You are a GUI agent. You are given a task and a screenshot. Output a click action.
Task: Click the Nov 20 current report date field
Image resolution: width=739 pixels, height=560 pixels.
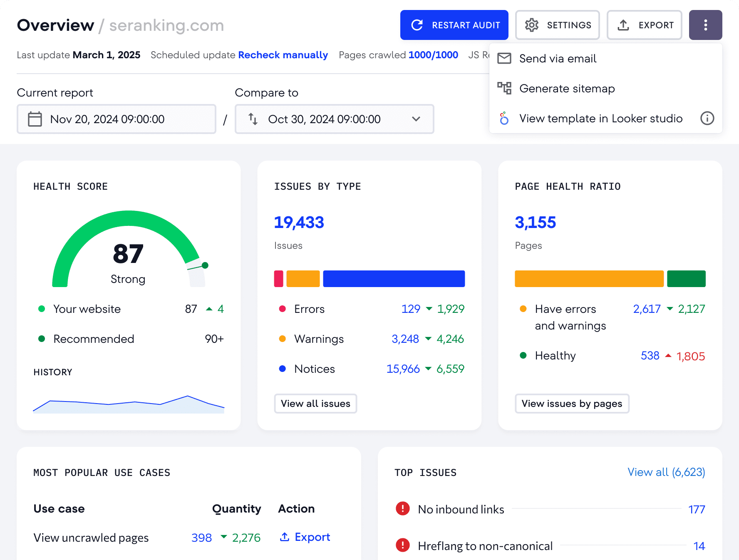117,119
